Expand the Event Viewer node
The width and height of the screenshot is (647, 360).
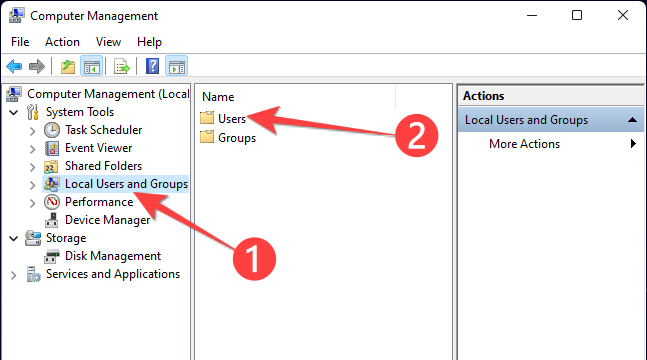point(33,149)
